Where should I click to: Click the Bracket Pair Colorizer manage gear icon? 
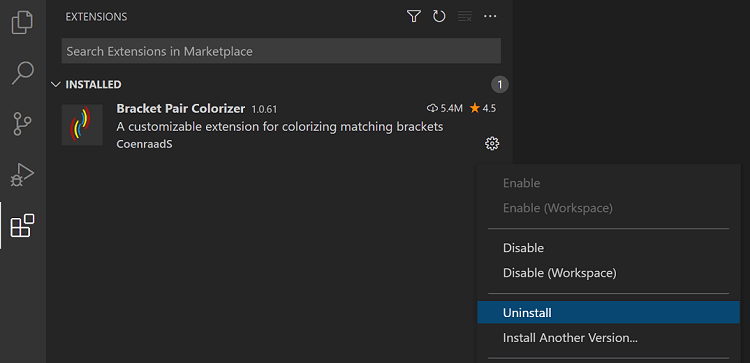(492, 143)
